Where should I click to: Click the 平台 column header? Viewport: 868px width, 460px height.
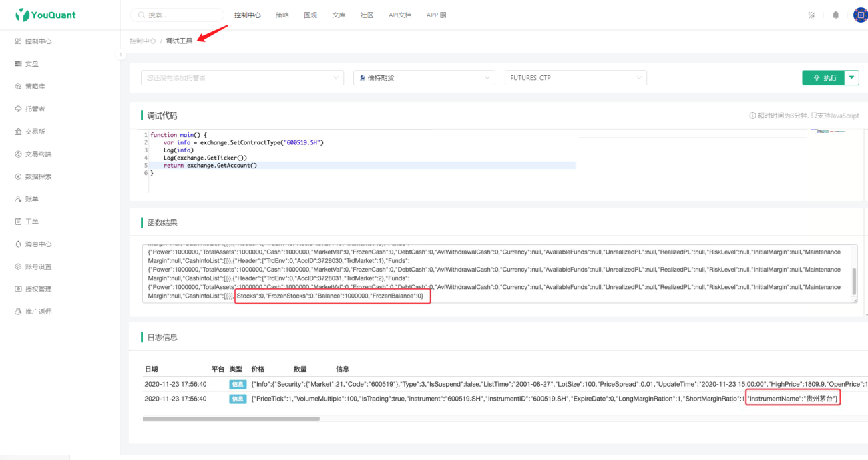(218, 369)
